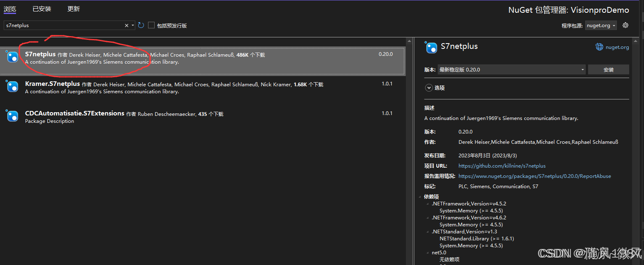This screenshot has width=644, height=265.
Task: Expand the 选项 section
Action: [x=429, y=88]
